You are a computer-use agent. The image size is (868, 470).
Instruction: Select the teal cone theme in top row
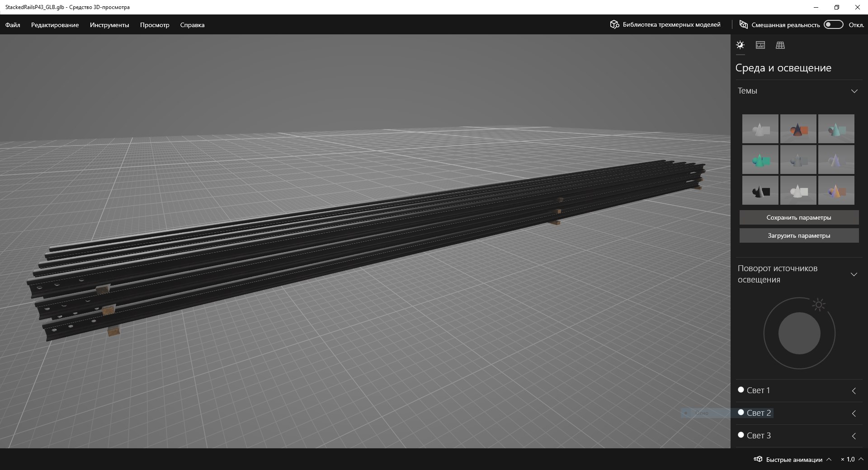pyautogui.click(x=836, y=129)
